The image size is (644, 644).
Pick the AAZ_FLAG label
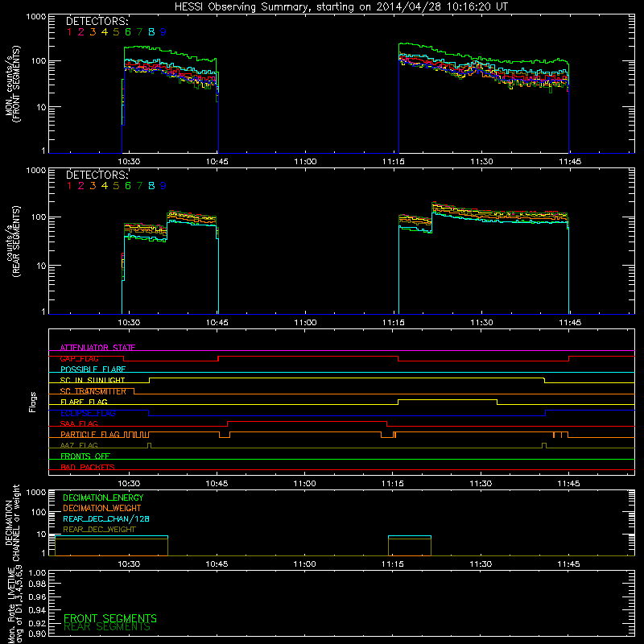tap(79, 446)
